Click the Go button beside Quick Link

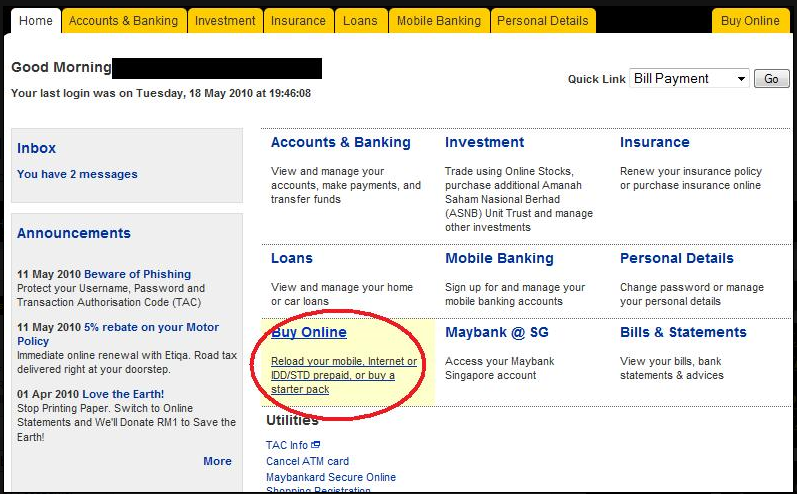tap(771, 79)
